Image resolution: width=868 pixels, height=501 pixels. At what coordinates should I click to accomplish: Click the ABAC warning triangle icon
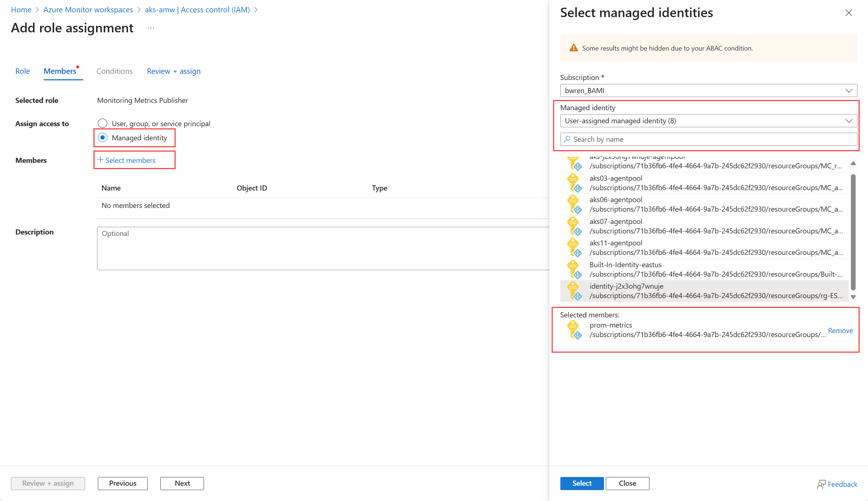[x=573, y=48]
